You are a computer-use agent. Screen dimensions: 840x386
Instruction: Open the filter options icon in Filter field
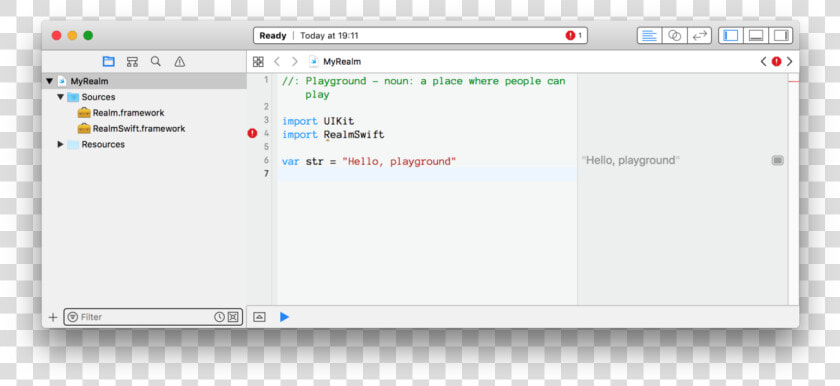point(73,317)
